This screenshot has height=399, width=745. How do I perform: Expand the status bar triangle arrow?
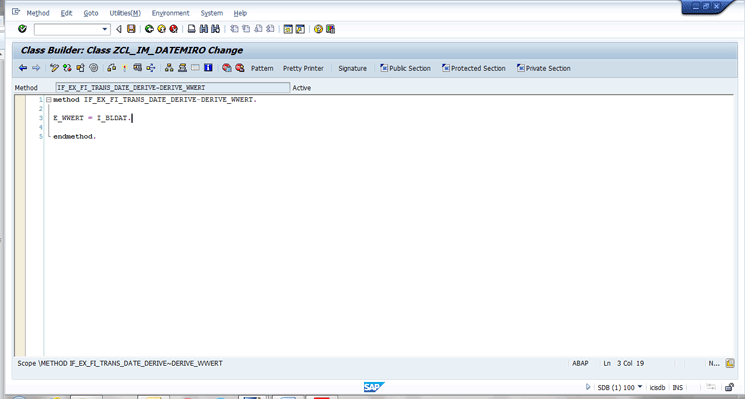click(x=588, y=387)
